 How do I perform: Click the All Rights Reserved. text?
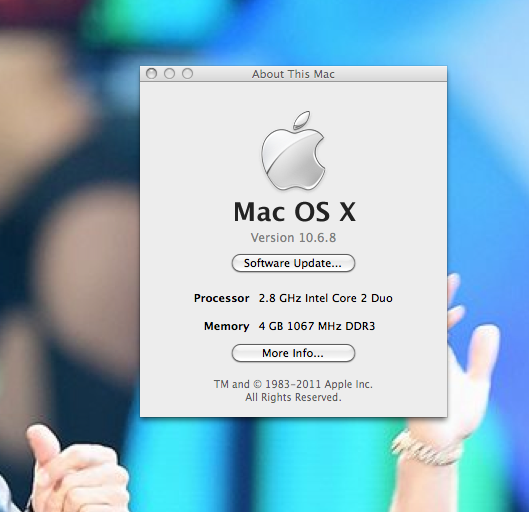click(293, 397)
